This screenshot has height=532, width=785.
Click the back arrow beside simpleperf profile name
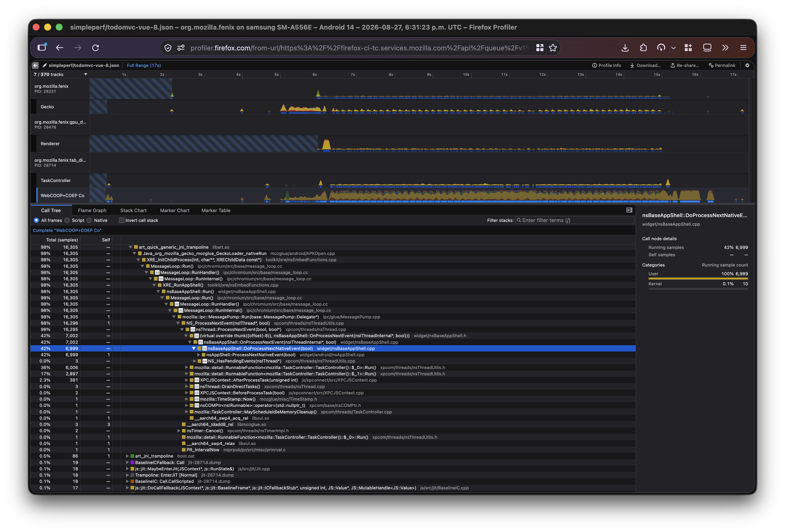tap(36, 65)
